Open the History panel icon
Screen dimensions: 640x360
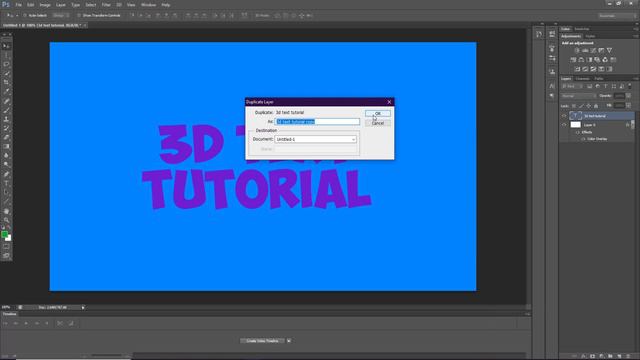click(539, 34)
